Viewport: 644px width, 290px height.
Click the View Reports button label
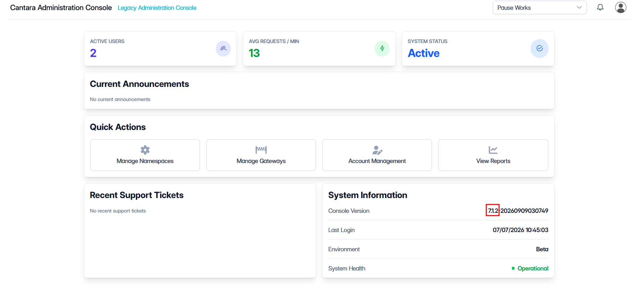(x=493, y=161)
